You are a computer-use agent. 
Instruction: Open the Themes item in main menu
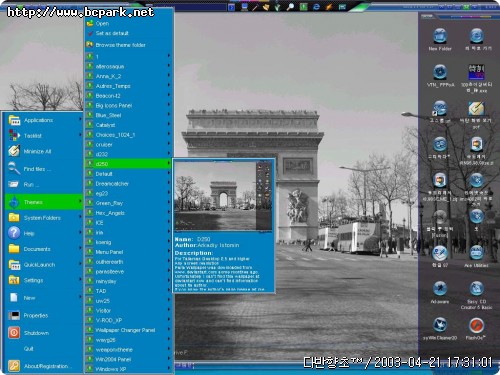pyautogui.click(x=44, y=202)
